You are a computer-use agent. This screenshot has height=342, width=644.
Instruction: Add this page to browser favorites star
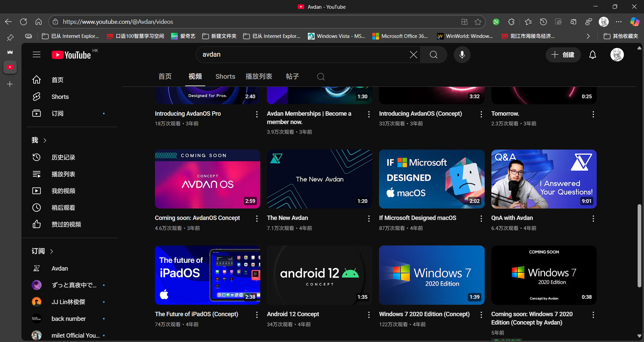pos(478,22)
